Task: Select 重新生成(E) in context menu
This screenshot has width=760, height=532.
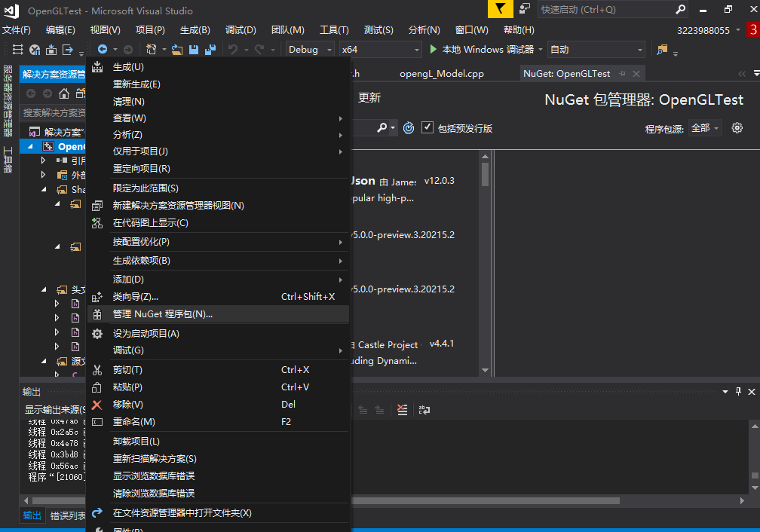Action: coord(218,84)
